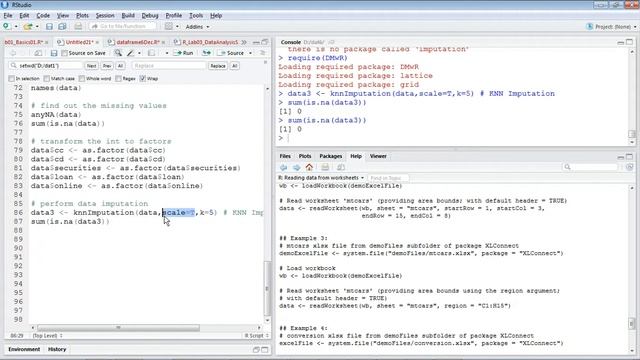640x360 pixels.
Task: Click the Replace button
Action: click(x=218, y=66)
